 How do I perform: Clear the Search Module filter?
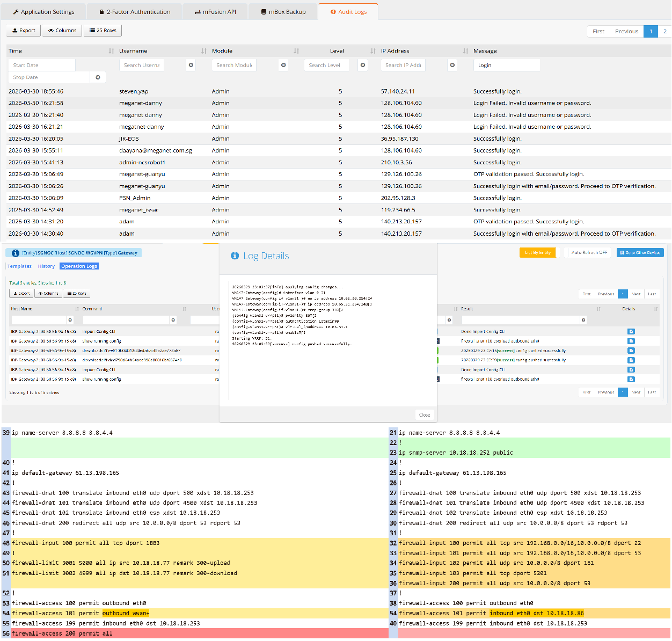click(x=283, y=65)
